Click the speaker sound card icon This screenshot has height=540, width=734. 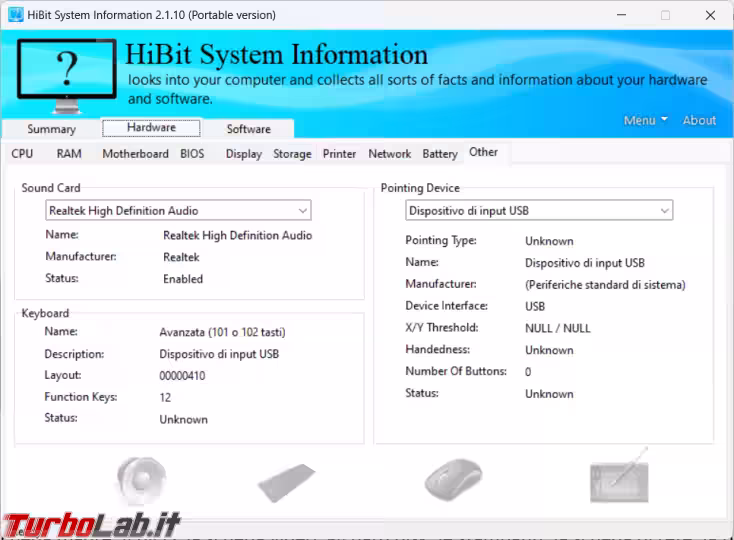pos(140,479)
